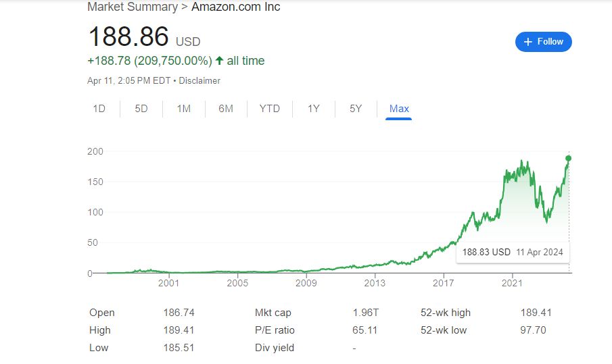Show the 5Y price chart tab

[x=356, y=109]
